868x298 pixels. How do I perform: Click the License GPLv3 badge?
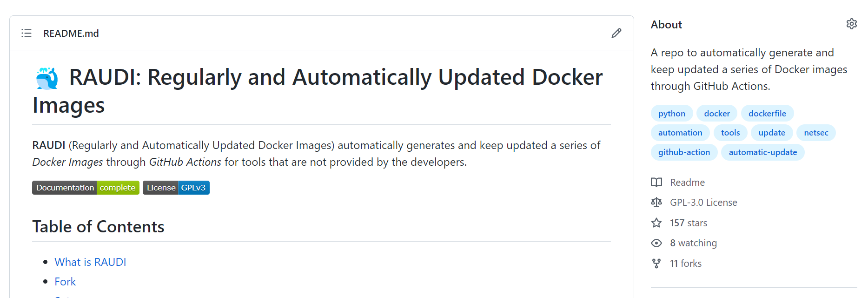(176, 187)
